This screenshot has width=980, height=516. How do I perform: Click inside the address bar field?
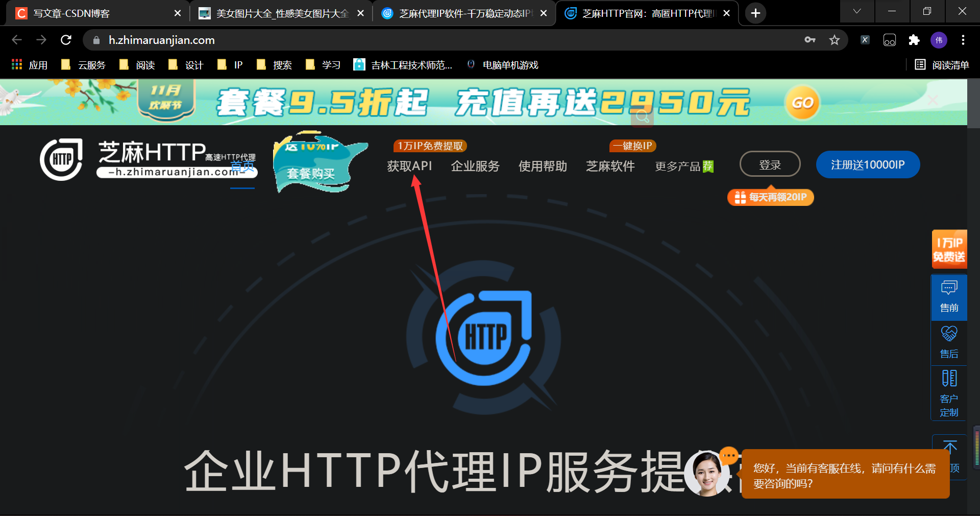click(x=357, y=40)
